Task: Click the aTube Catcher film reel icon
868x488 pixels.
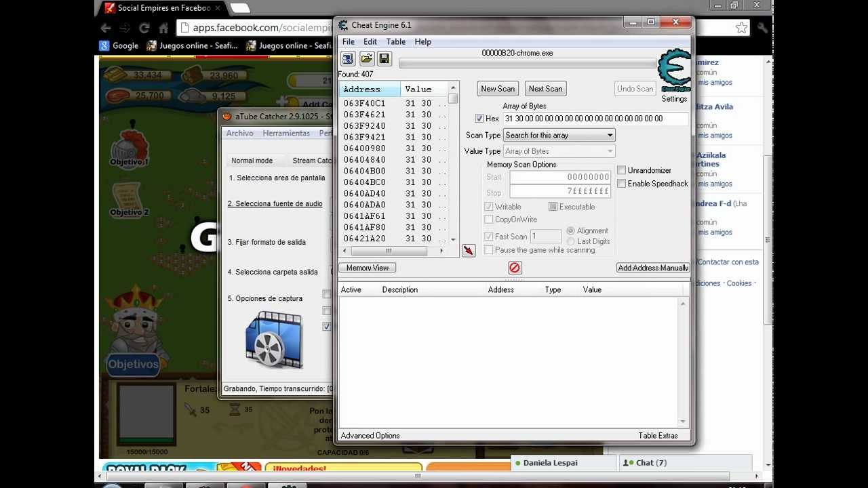Action: click(274, 340)
